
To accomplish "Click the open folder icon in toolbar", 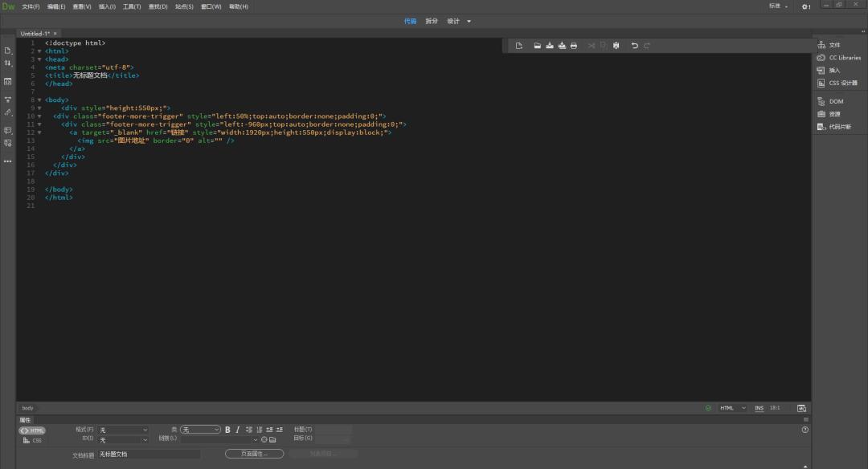I will (x=538, y=46).
